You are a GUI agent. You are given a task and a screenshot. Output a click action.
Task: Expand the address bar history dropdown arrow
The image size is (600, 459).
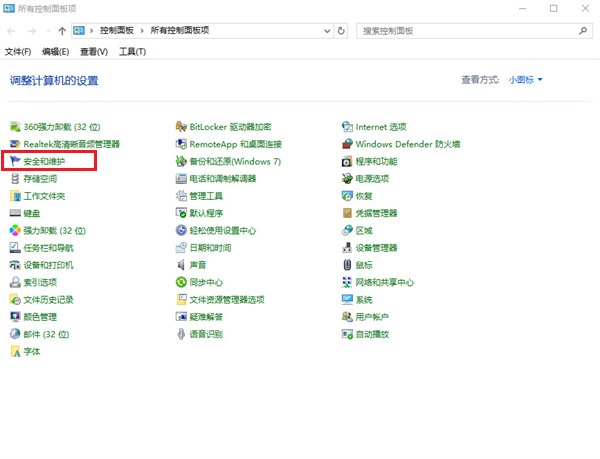point(327,31)
